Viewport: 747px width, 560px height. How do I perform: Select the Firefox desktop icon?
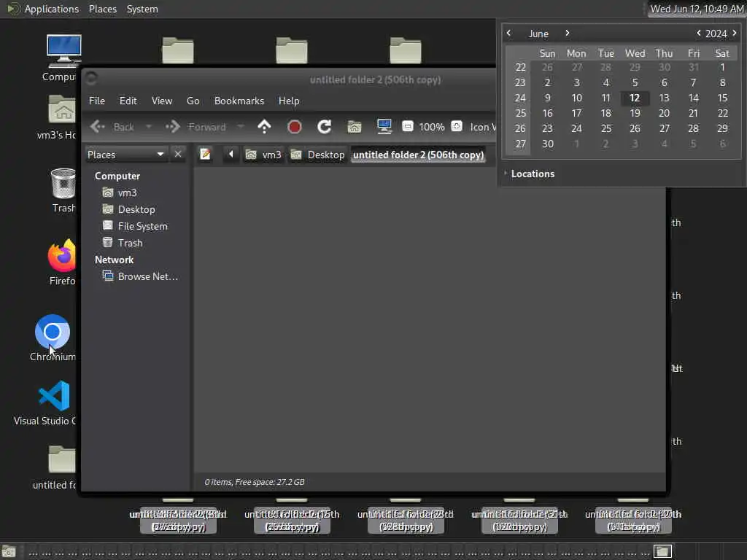point(63,262)
